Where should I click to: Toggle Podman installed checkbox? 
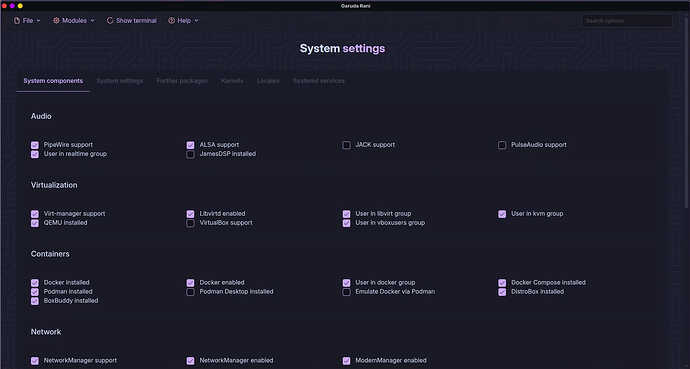[x=35, y=292]
